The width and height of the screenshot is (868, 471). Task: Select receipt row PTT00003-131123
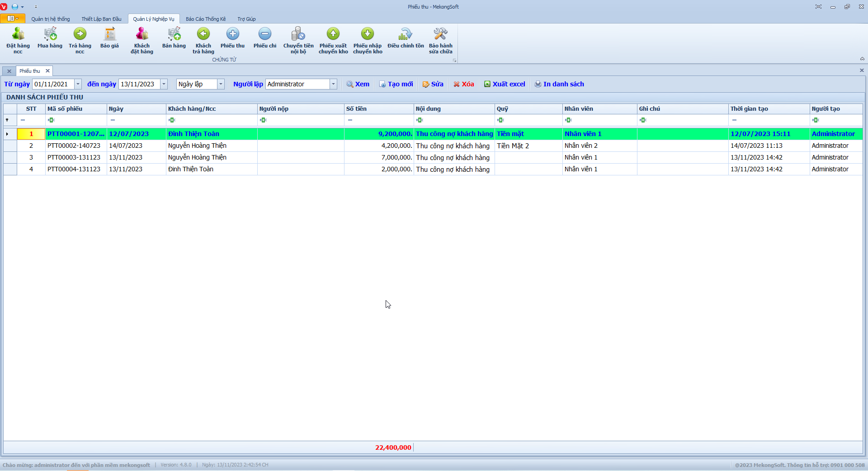click(x=74, y=157)
